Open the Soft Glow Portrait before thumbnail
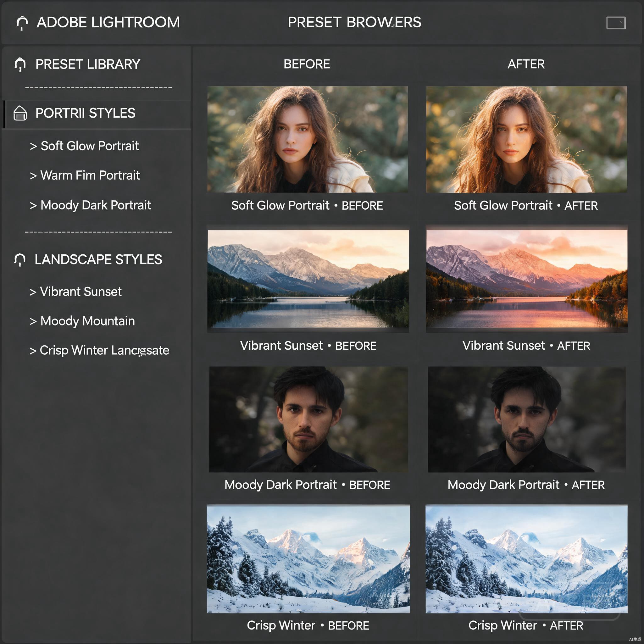Image resolution: width=644 pixels, height=644 pixels. click(x=308, y=139)
